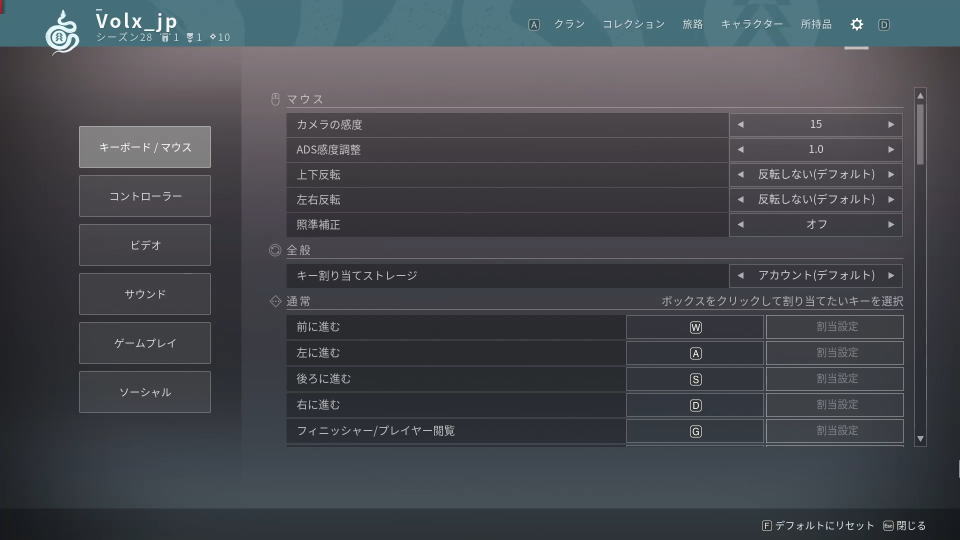Viewport: 960px width, 540px height.
Task: Click the settings list scrollbar thumb
Action: pyautogui.click(x=920, y=134)
